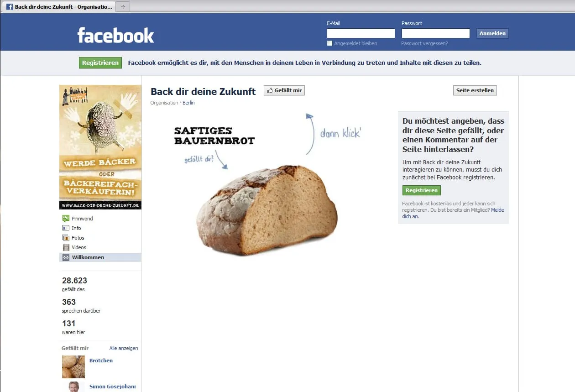Open the Berlin location link
Image resolution: width=575 pixels, height=392 pixels.
(x=188, y=103)
